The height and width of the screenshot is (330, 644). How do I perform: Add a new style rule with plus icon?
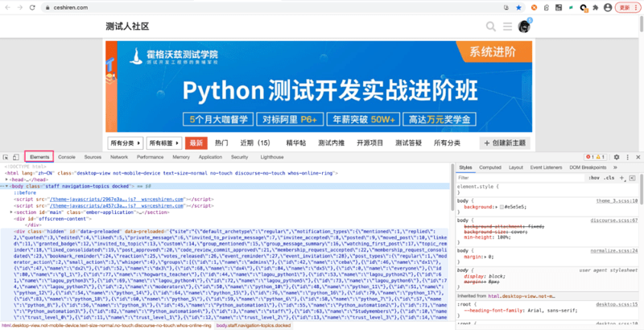coord(621,178)
